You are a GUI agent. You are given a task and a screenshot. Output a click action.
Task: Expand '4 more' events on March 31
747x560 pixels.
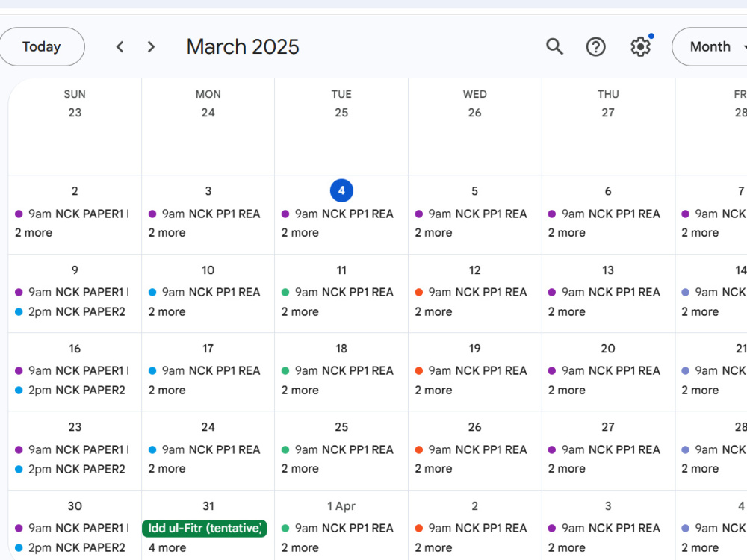click(167, 547)
